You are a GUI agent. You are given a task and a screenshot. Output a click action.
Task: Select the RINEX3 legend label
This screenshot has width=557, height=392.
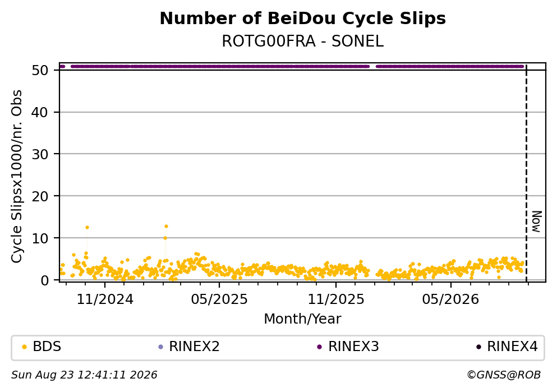point(353,347)
